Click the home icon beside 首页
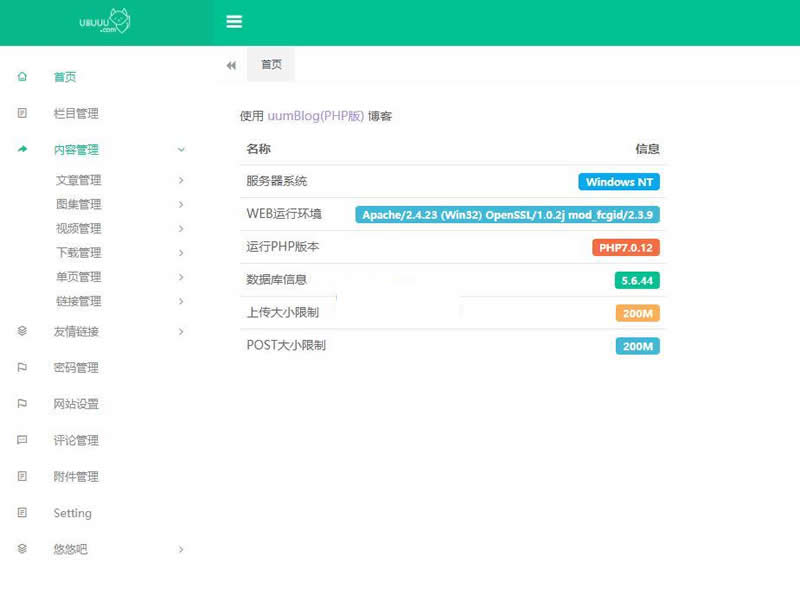 pos(22,76)
